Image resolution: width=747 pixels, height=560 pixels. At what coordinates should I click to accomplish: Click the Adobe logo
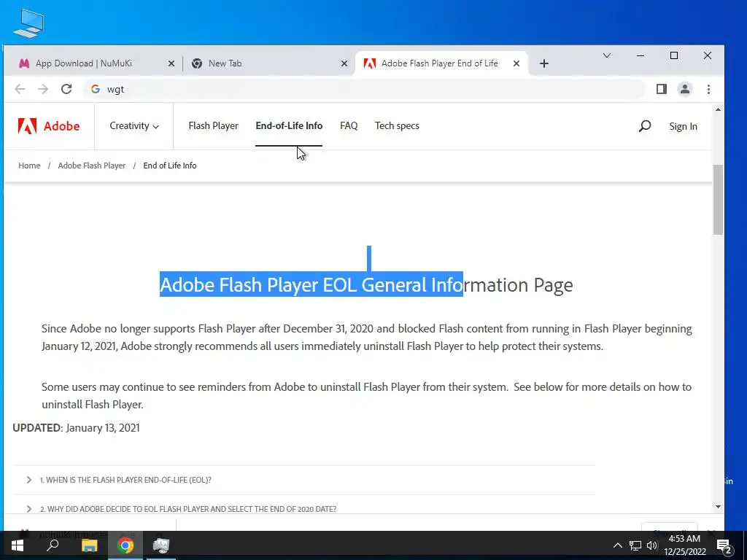click(x=49, y=126)
